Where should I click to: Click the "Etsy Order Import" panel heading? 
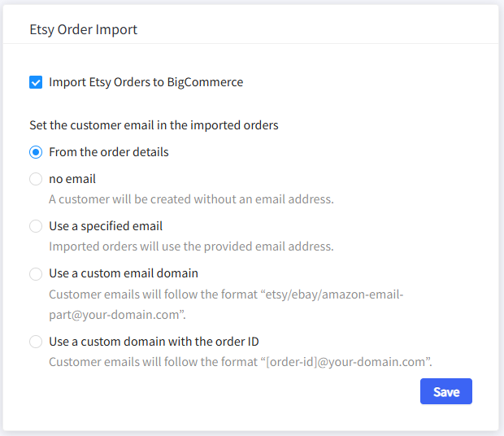[83, 30]
